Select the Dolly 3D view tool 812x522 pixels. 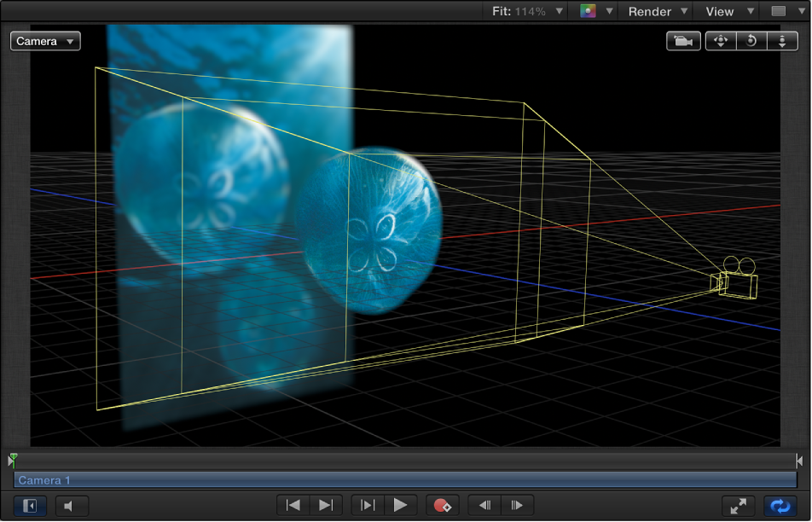pyautogui.click(x=782, y=40)
